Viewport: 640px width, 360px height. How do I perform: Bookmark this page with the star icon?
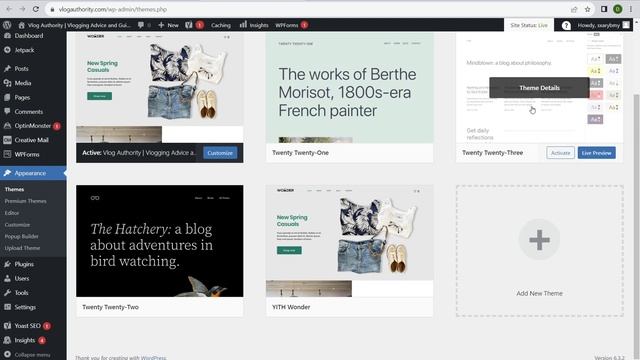tap(587, 9)
